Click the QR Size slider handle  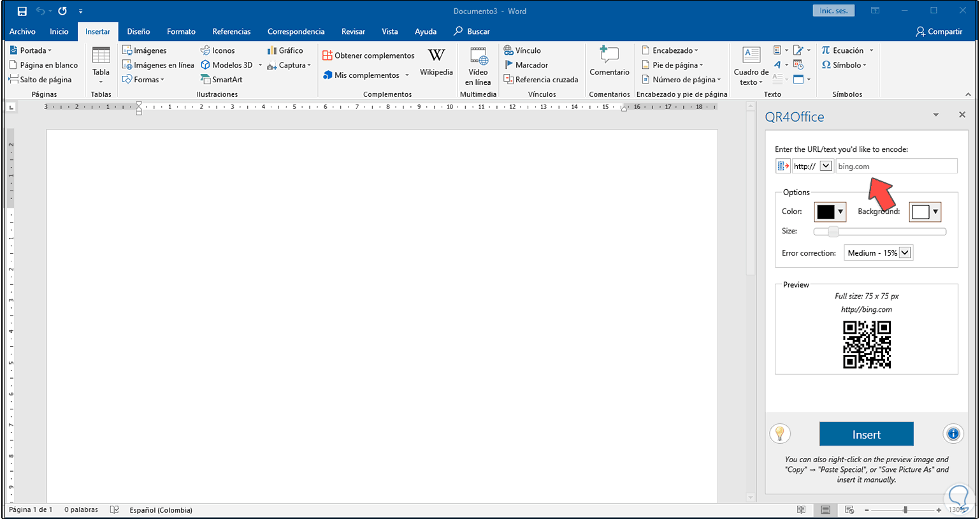click(833, 231)
